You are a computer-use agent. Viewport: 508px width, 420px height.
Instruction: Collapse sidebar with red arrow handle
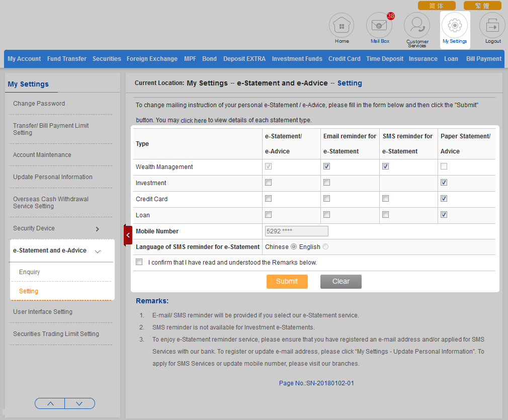(x=128, y=235)
